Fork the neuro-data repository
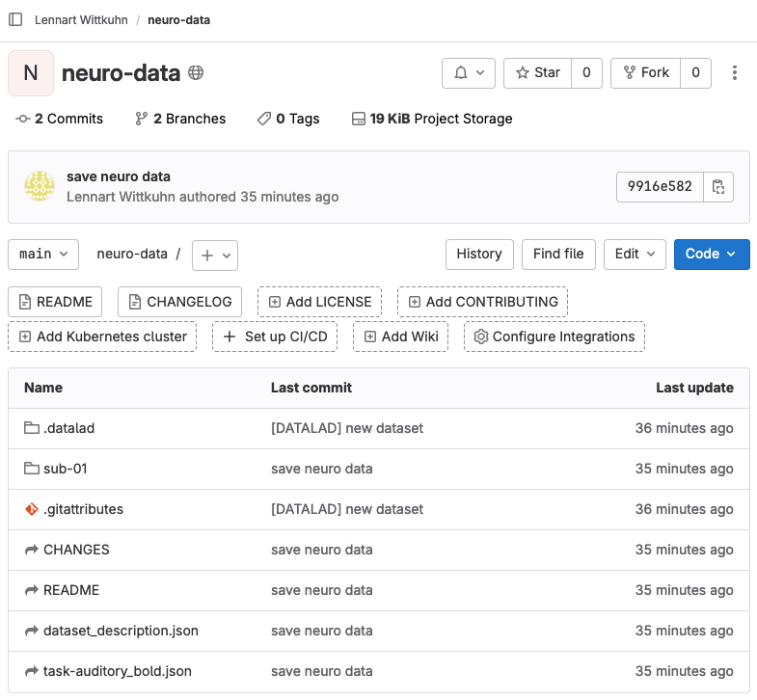The height and width of the screenshot is (700, 757). 645,73
